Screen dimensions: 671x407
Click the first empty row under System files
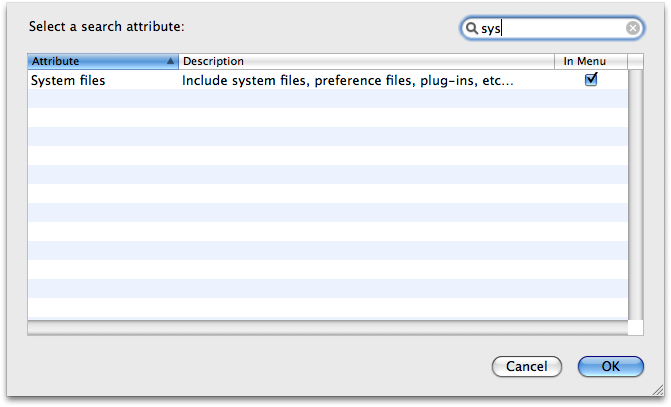328,99
